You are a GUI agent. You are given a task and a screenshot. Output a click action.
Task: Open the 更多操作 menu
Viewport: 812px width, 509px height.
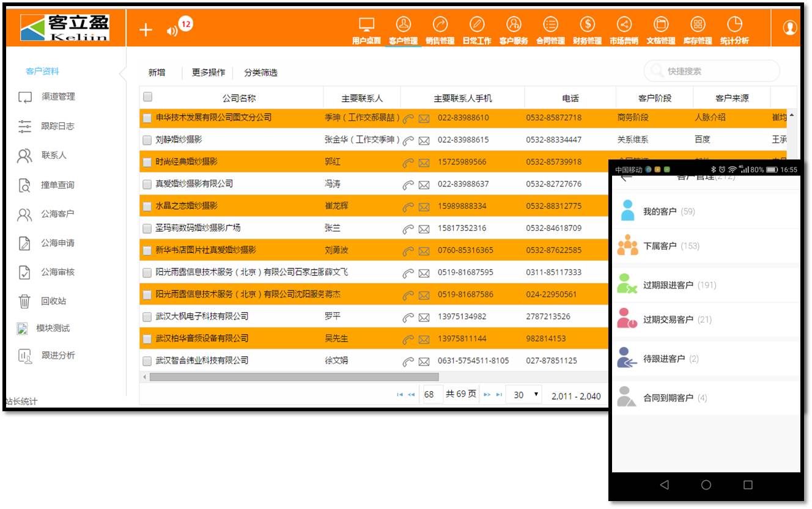coord(209,73)
